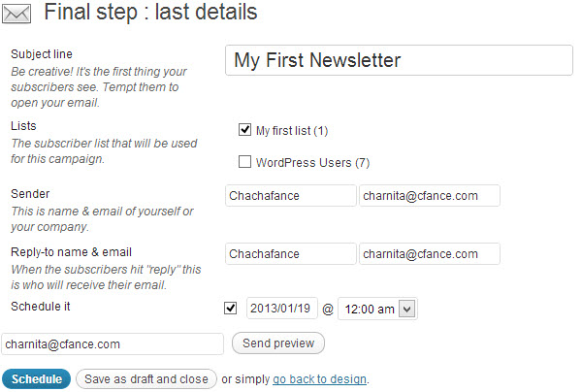Enable the WordPress Users list checkbox
The image size is (582, 392).
[x=244, y=162]
